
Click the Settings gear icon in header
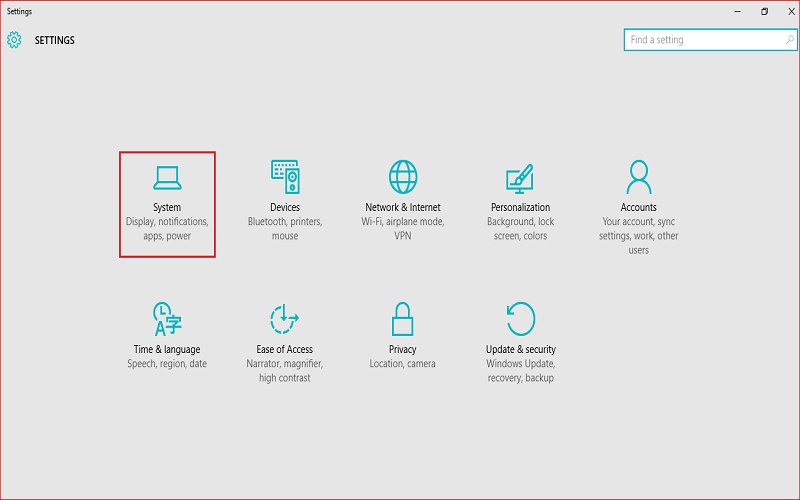point(14,40)
